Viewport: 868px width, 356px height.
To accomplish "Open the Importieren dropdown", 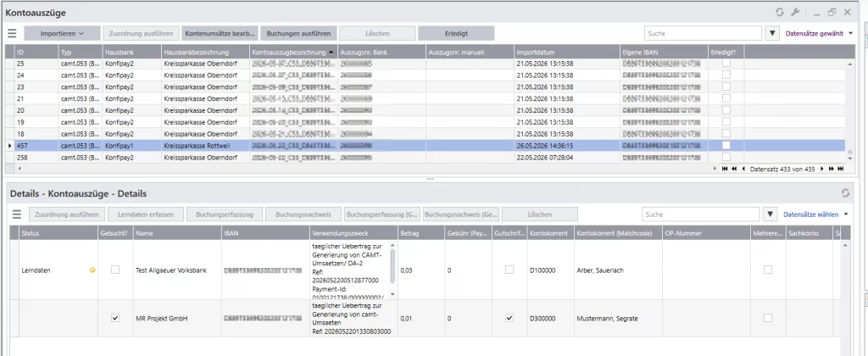I will tap(63, 34).
